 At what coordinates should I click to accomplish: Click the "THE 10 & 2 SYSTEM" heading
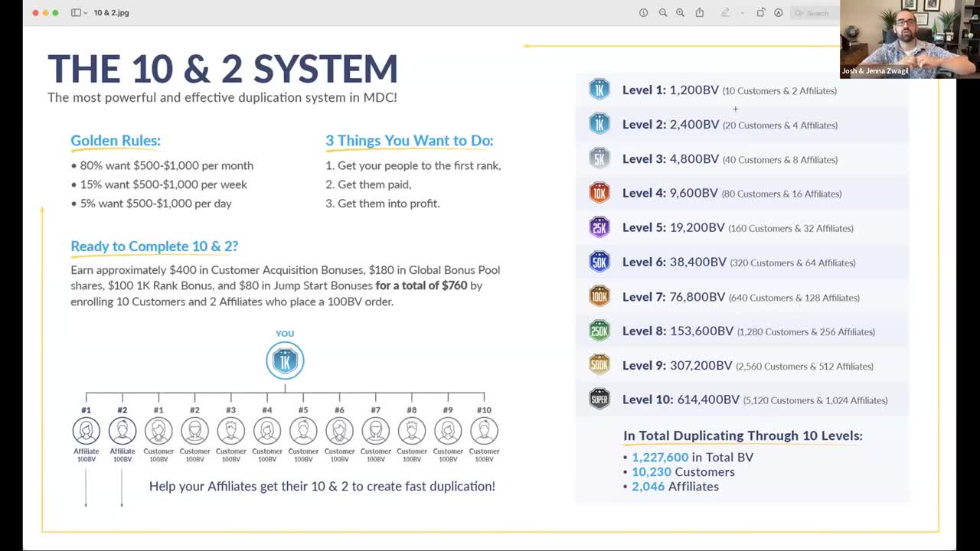coord(223,69)
